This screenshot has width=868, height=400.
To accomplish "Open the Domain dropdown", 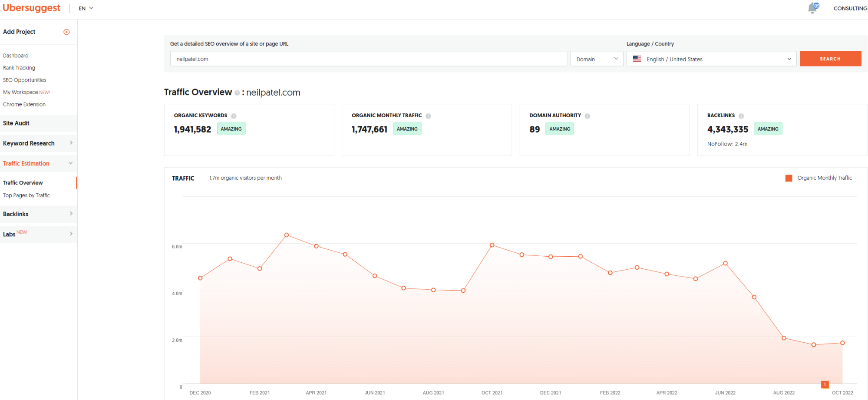I will (596, 59).
